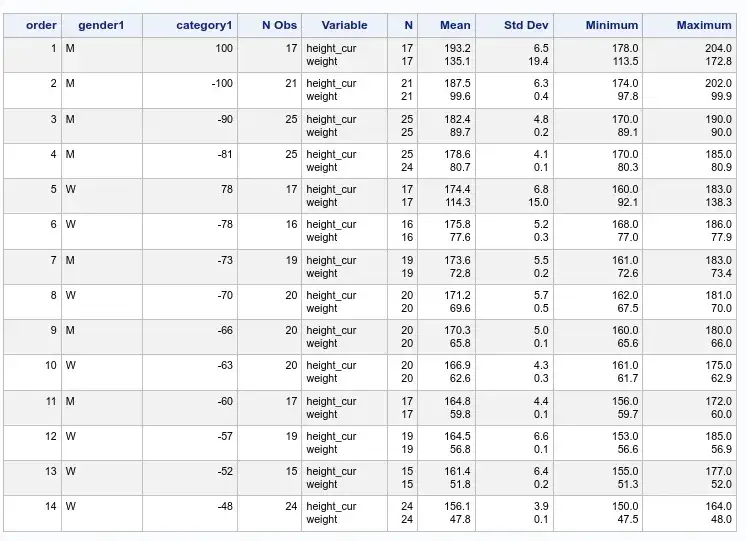Select the maximum value 138.3

tap(717, 202)
